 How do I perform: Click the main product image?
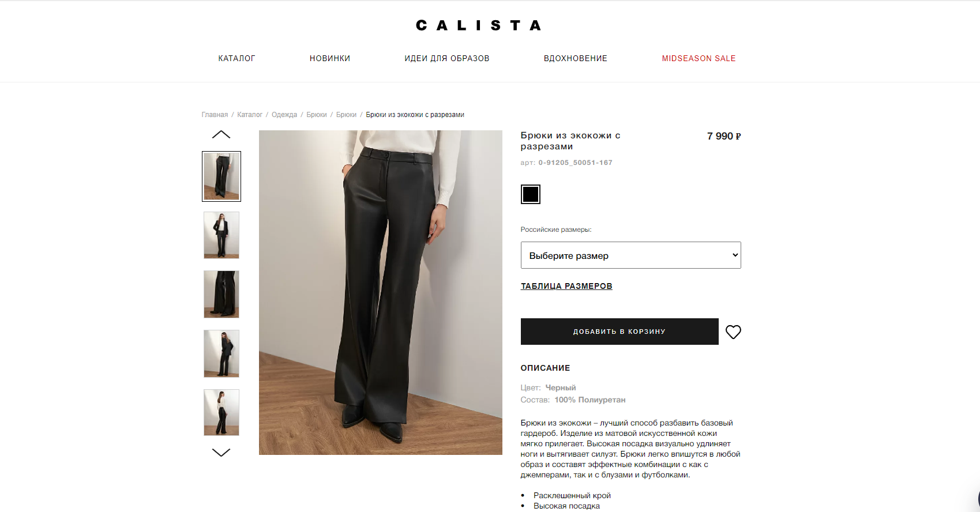pos(381,292)
